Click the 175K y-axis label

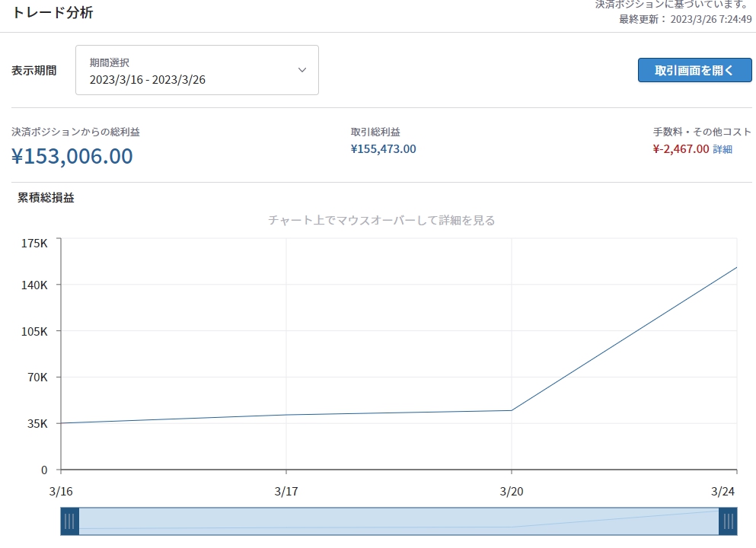point(34,244)
